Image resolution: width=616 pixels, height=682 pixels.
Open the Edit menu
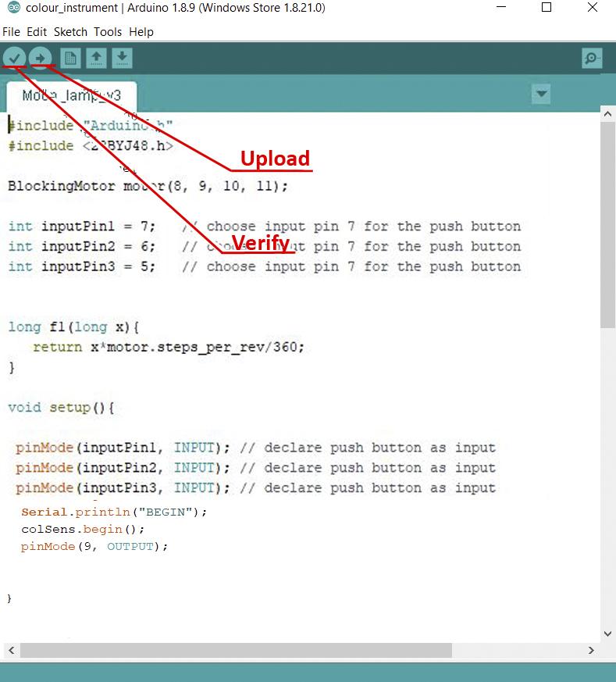pos(37,32)
